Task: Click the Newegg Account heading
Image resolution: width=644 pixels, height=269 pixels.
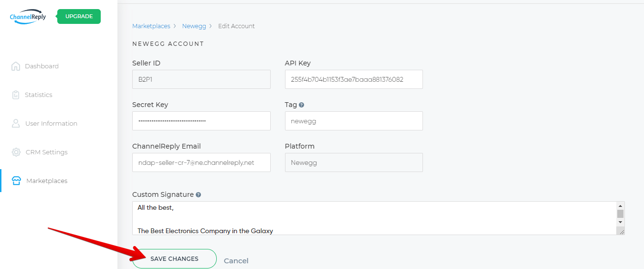Action: coord(168,44)
